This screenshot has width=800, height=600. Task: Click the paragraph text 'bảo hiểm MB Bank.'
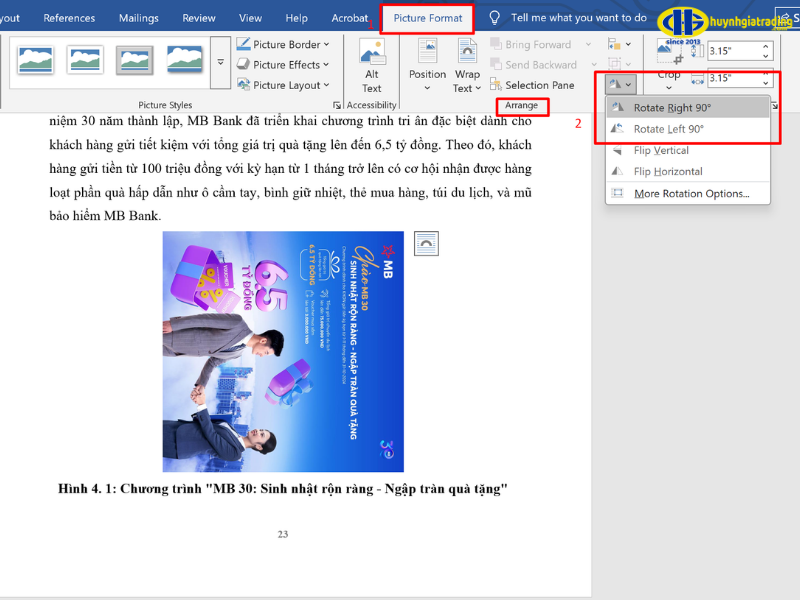coord(105,216)
